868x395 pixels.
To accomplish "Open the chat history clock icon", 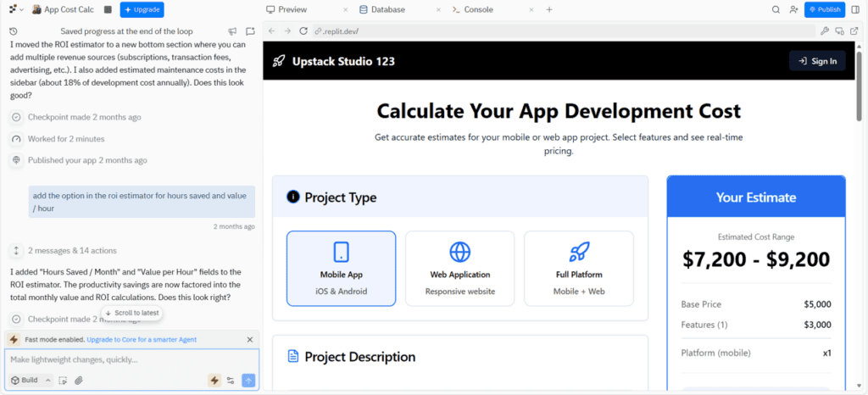I will (14, 31).
